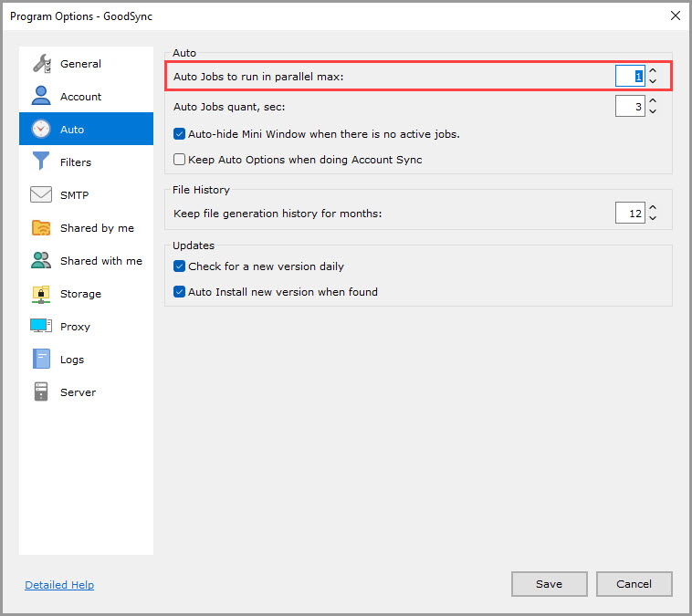The height and width of the screenshot is (616, 692).
Task: Click the Account person icon
Action: click(41, 96)
